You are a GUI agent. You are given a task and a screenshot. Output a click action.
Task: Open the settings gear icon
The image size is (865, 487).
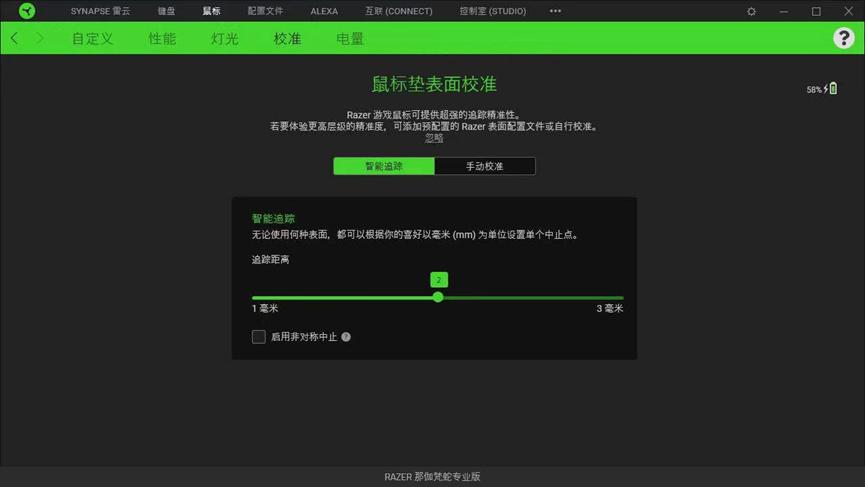(x=751, y=11)
